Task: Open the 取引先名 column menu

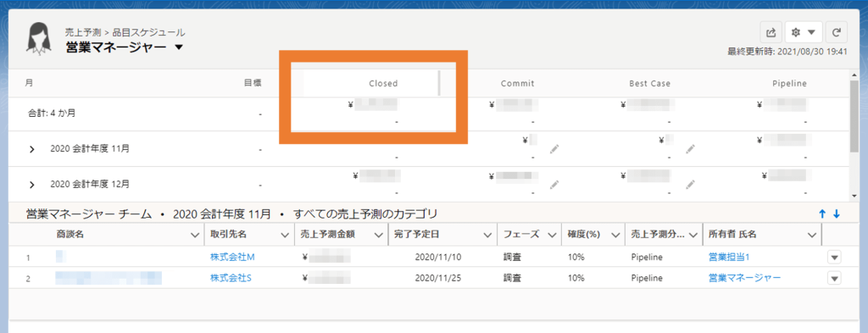Action: click(x=285, y=235)
